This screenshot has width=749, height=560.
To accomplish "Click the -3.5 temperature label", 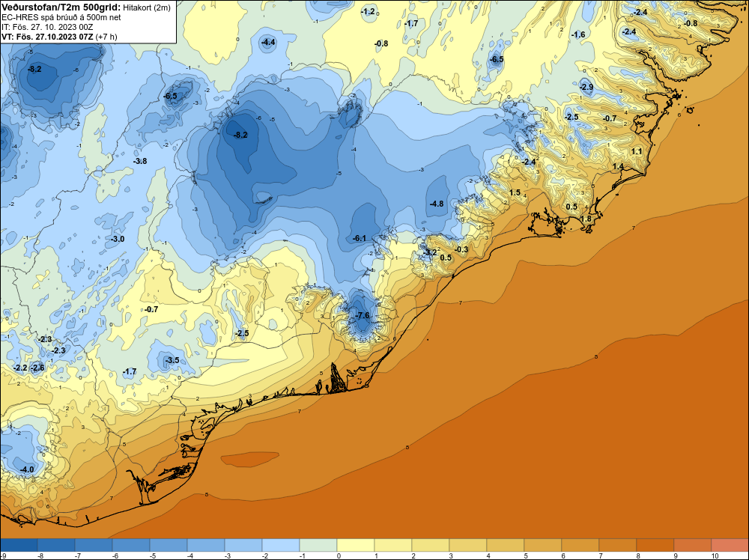I will tap(172, 360).
